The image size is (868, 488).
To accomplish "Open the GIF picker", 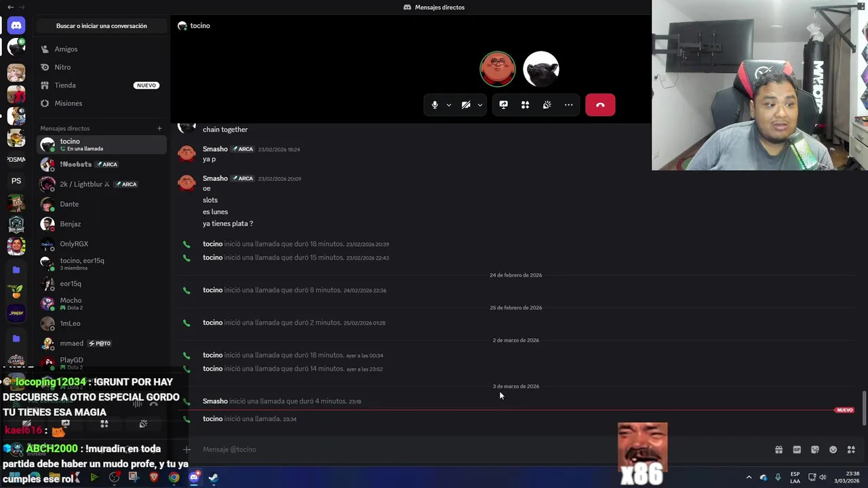I will (x=797, y=449).
